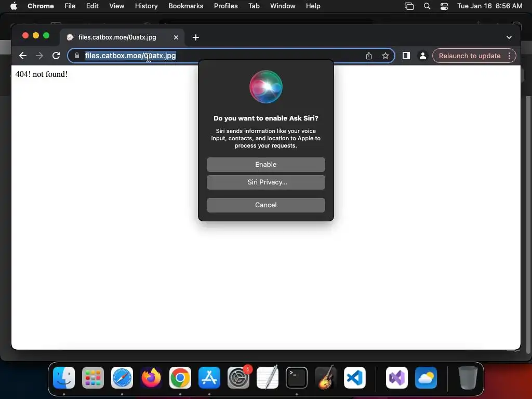Screen dimensions: 532x399
Task: Open Visual Studio from the Dock
Action: [397, 378]
